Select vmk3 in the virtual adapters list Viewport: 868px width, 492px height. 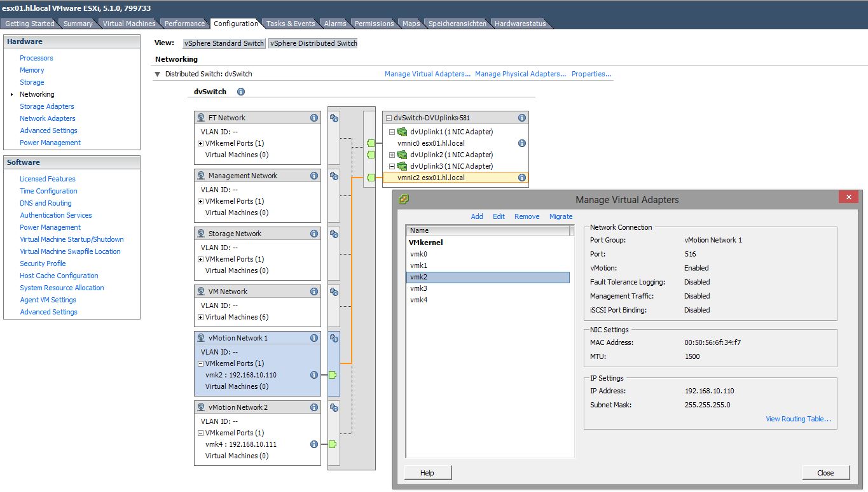(418, 288)
